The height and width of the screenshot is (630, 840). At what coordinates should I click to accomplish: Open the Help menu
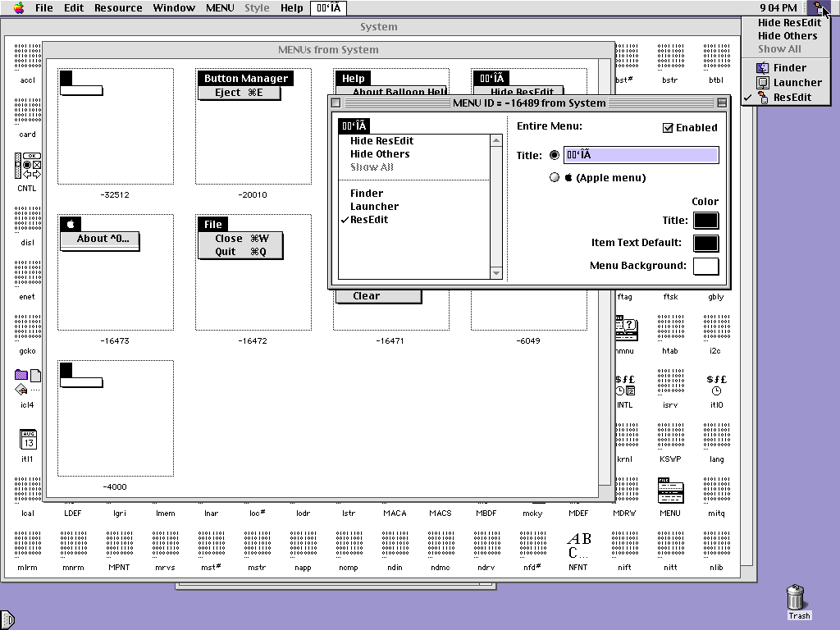pyautogui.click(x=292, y=7)
